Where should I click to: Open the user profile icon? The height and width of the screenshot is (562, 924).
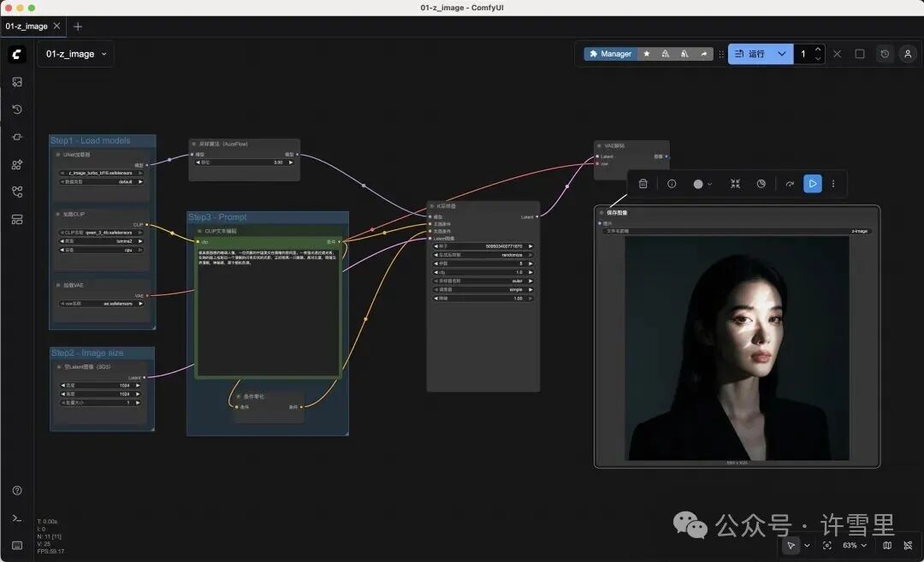tap(908, 54)
